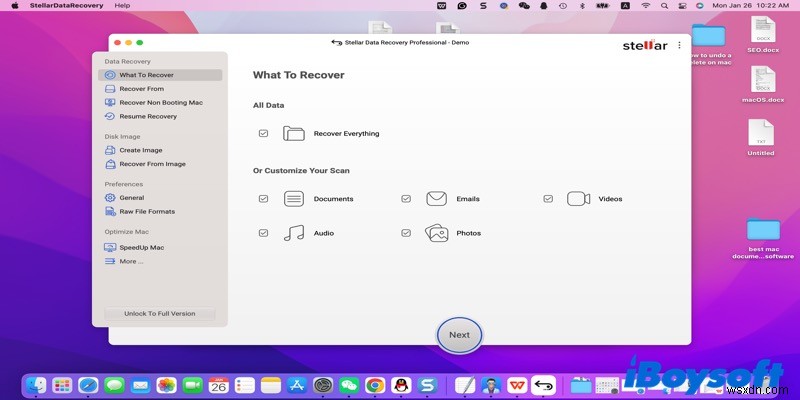The image size is (800, 400).
Task: Open Spotlight search in menu bar
Action: tap(664, 6)
